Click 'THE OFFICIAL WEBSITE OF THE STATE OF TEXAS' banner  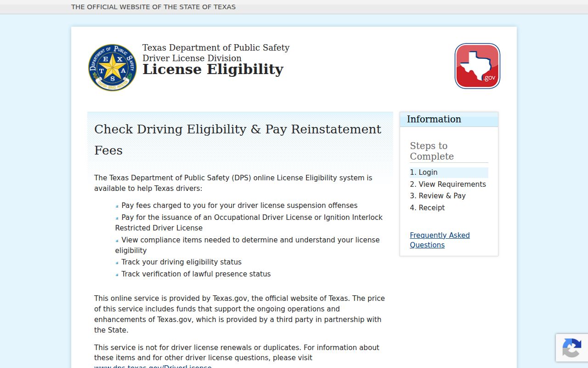[x=153, y=7]
